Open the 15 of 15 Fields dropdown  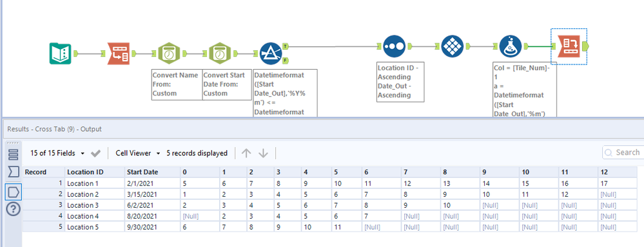pyautogui.click(x=57, y=153)
